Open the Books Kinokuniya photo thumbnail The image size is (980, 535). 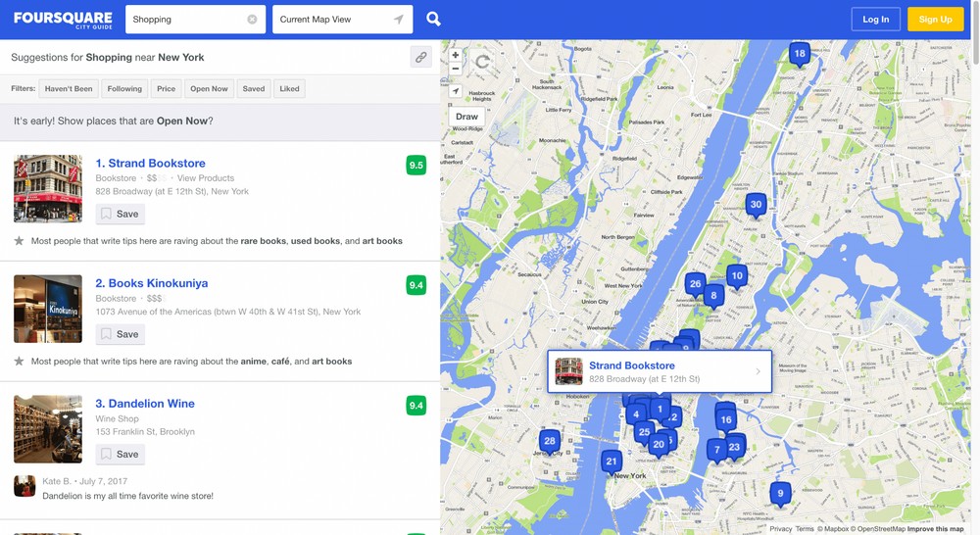[48, 309]
